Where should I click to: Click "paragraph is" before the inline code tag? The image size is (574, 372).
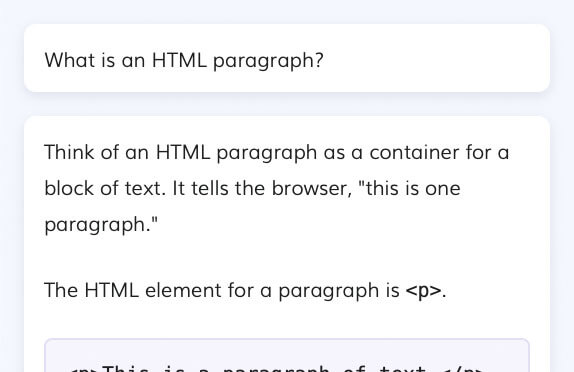[339, 292]
